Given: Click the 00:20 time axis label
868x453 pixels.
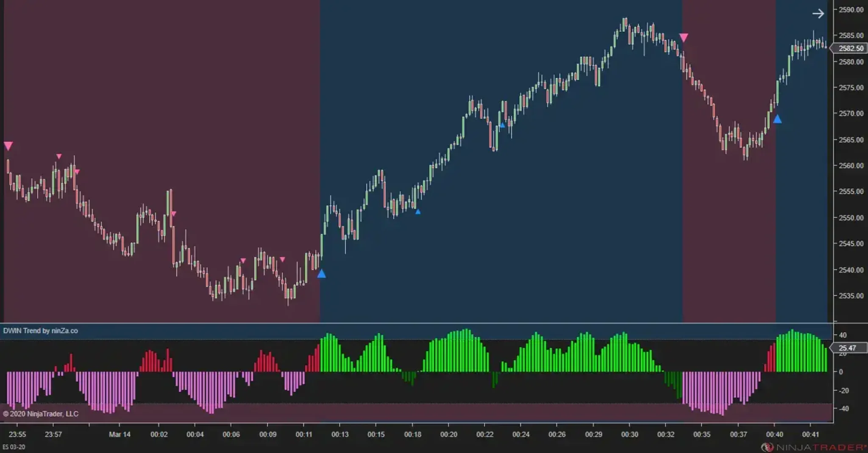Looking at the screenshot, I should pyautogui.click(x=448, y=434).
